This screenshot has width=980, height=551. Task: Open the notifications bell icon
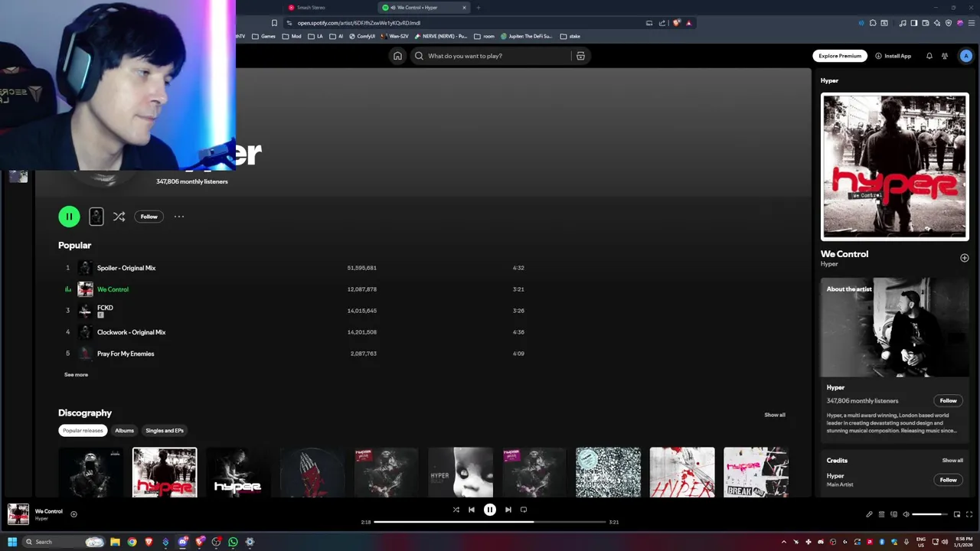click(x=929, y=56)
